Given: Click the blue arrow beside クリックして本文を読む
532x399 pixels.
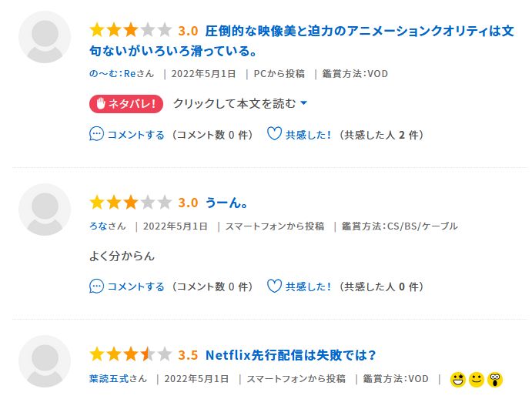Looking at the screenshot, I should [303, 103].
